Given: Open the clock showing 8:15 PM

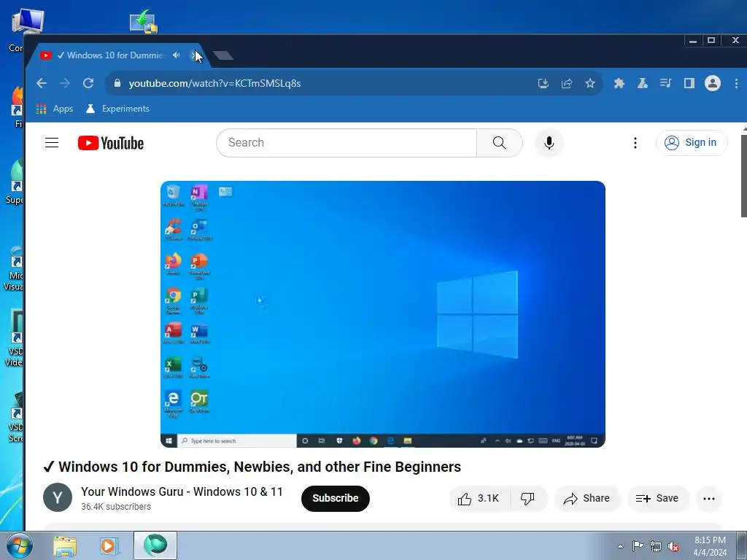Looking at the screenshot, I should 710,546.
